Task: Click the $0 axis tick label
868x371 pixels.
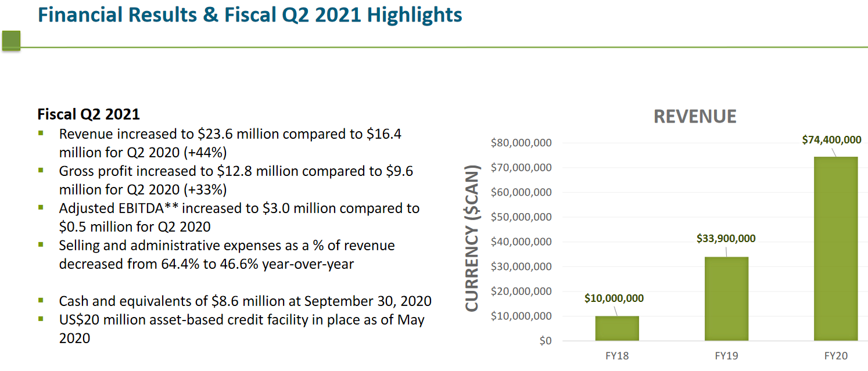Action: pyautogui.click(x=544, y=341)
